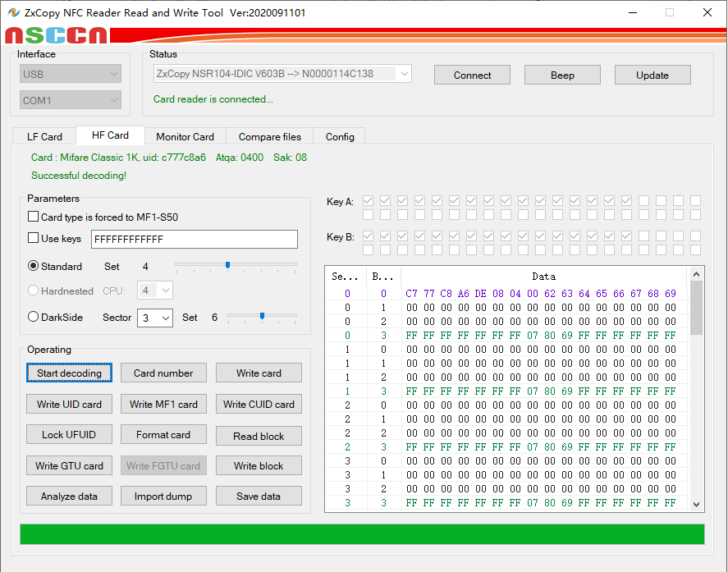728x572 pixels.
Task: Select sector 2 block 3 trailer row
Action: coord(506,446)
